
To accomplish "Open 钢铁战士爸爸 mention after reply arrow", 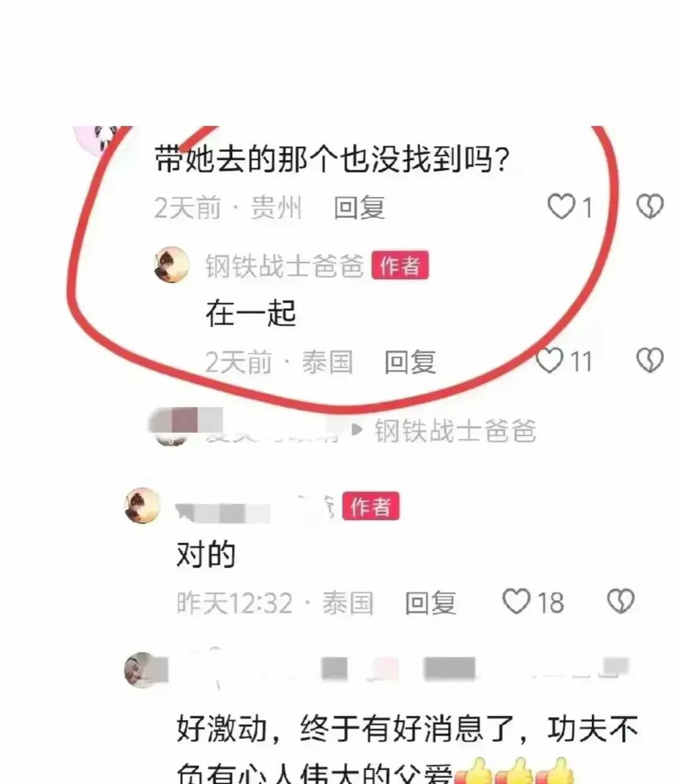I will 455,432.
